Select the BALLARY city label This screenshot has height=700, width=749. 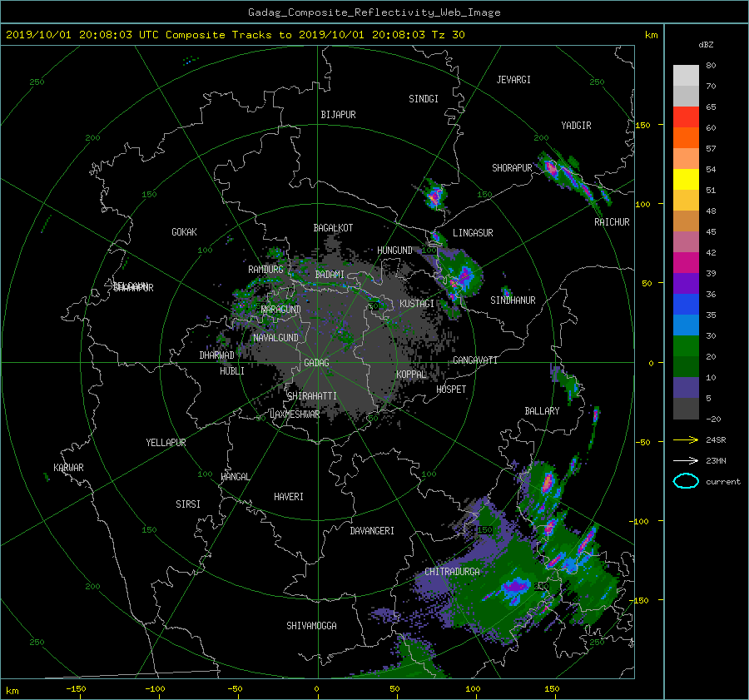(x=542, y=411)
